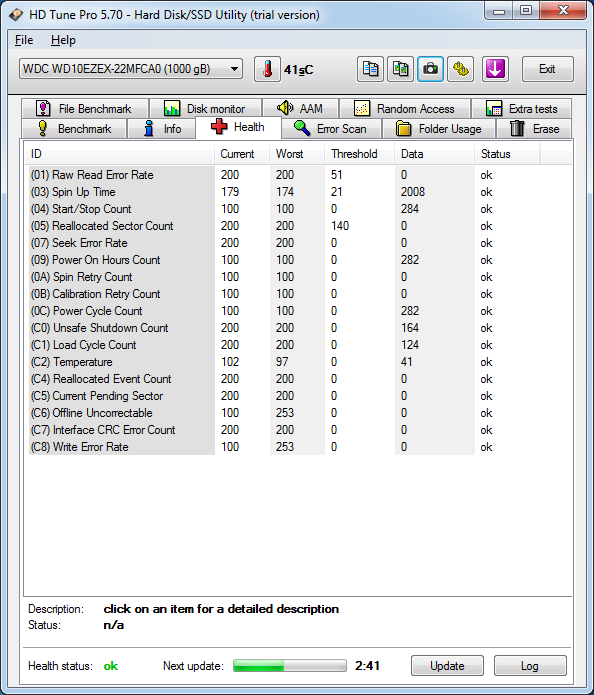Select the (09) Power On Hours Count row

[x=284, y=260]
